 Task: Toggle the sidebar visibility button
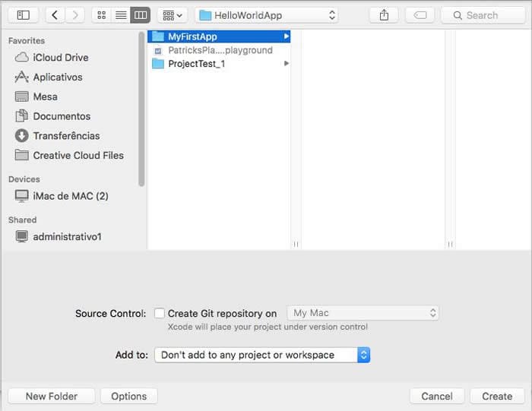pos(23,15)
